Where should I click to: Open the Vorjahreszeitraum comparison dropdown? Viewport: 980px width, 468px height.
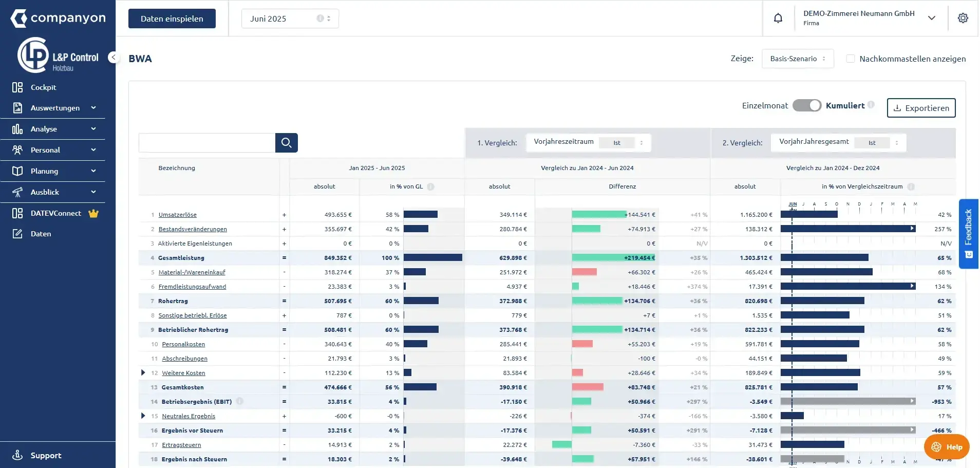tap(589, 142)
